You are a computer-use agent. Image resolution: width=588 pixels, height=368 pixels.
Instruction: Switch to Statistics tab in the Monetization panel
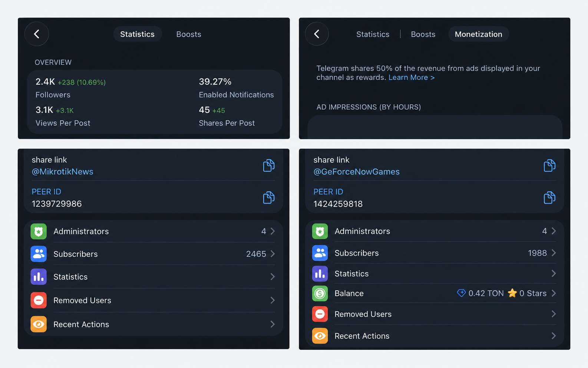pyautogui.click(x=373, y=34)
